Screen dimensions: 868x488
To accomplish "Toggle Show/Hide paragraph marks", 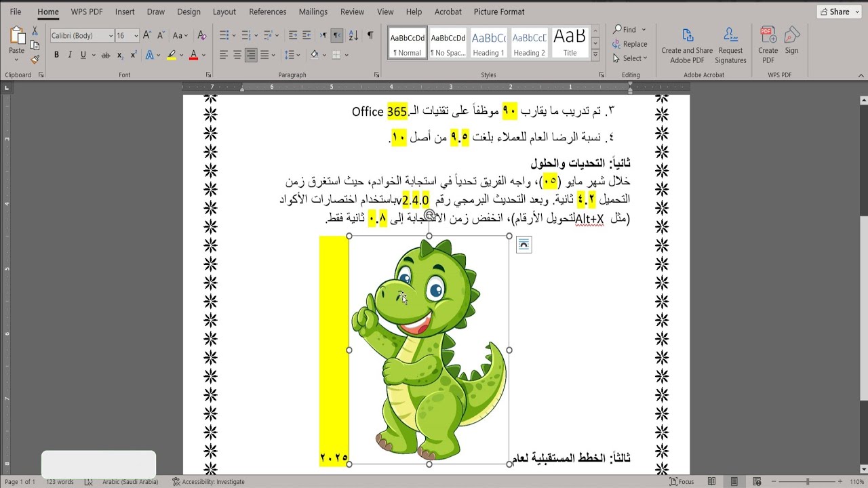I will [370, 35].
